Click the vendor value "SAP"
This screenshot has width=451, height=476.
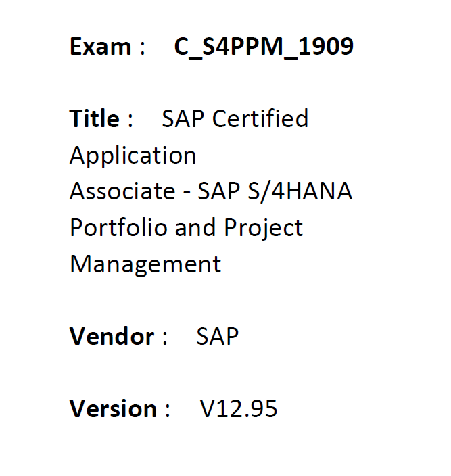pyautogui.click(x=217, y=337)
